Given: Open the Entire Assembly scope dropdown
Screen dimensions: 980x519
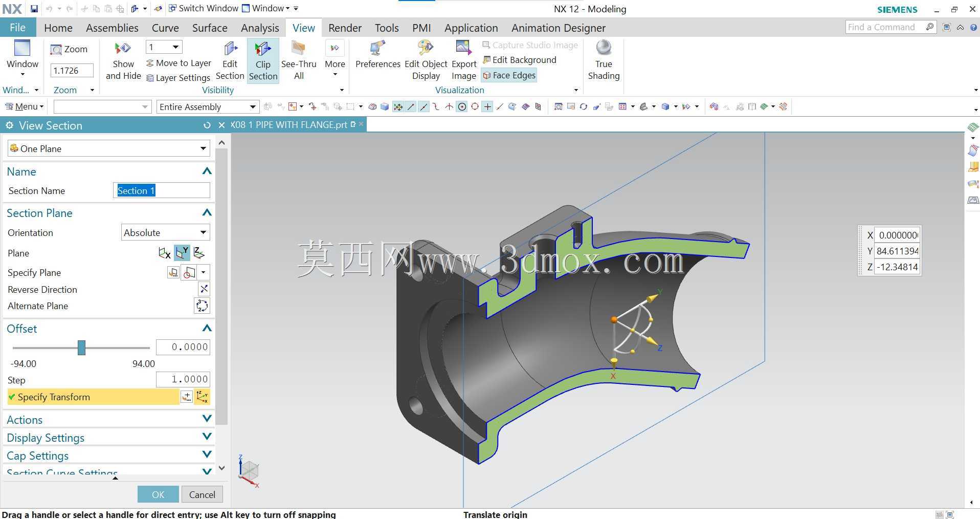Looking at the screenshot, I should tap(207, 106).
